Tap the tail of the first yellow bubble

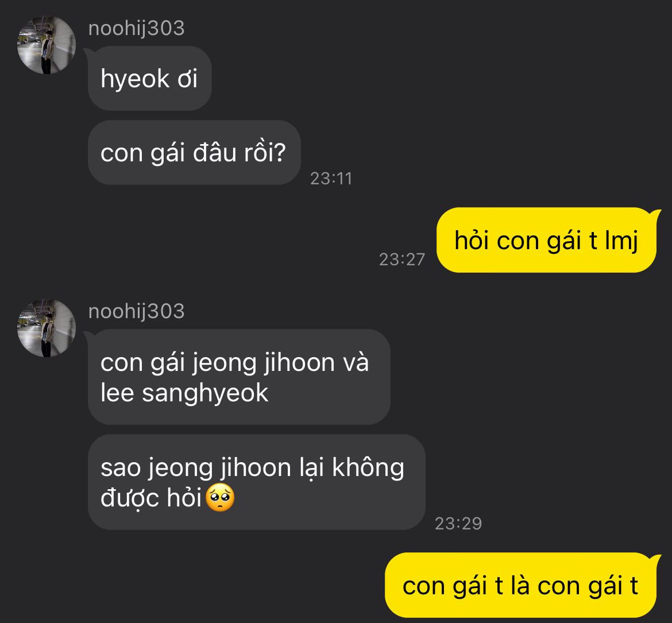[x=656, y=214]
